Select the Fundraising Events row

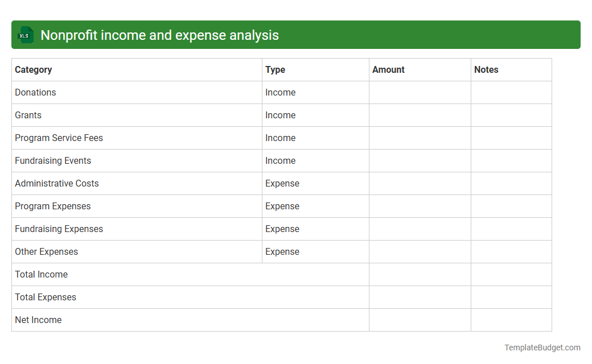[53, 160]
